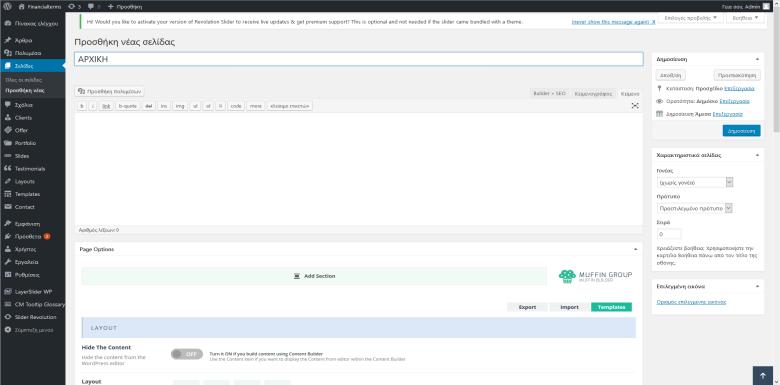The image size is (780, 385).
Task: Open Προσθήκη νέας submenu item
Action: (x=25, y=91)
